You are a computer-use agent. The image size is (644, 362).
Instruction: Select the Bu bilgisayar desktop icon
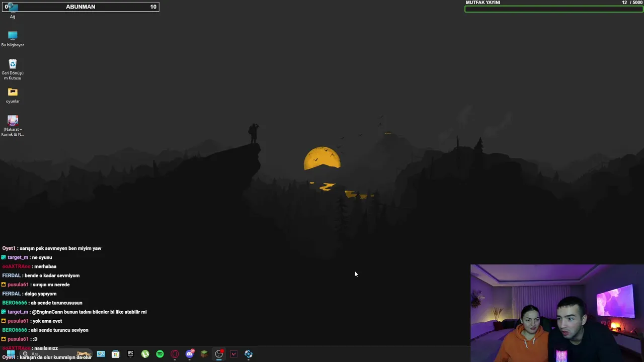13,39
